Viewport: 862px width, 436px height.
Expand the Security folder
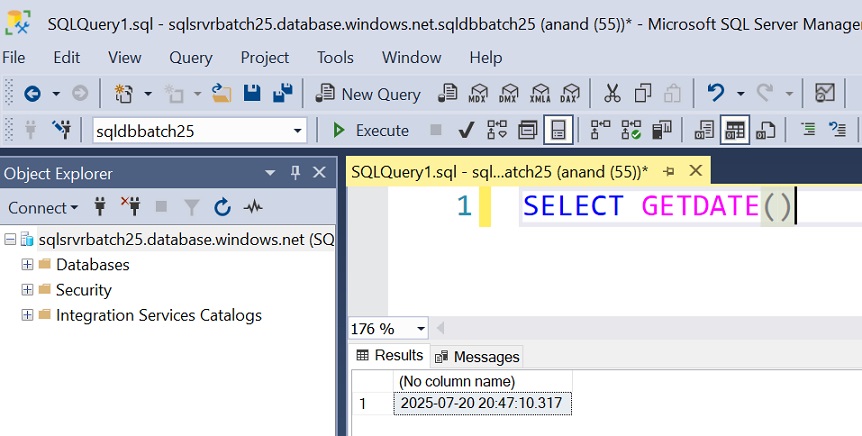27,290
